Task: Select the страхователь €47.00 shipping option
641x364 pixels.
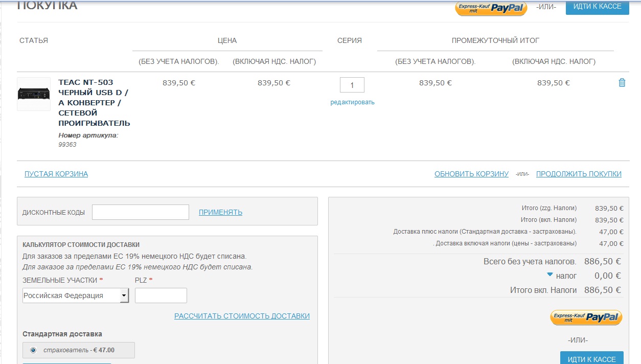Action: coord(34,350)
